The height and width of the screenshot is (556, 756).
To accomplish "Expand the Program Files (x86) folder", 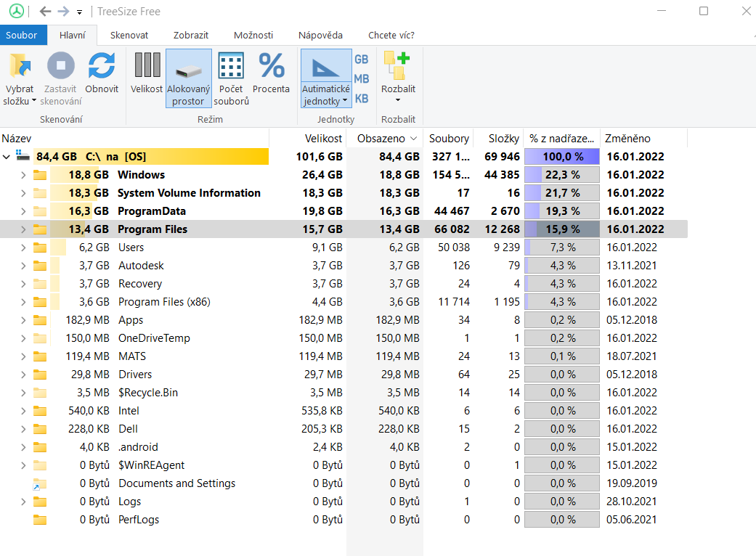I will [x=23, y=302].
